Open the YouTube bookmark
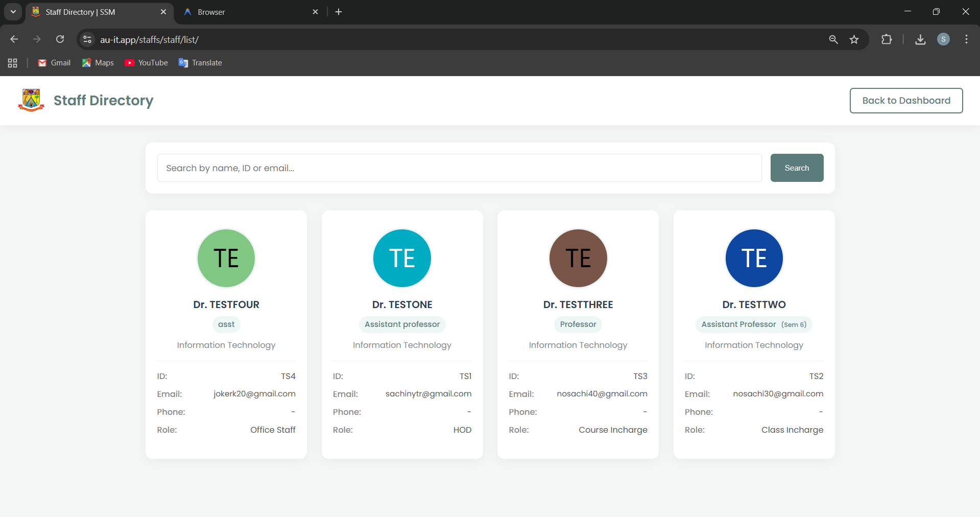980x517 pixels. coord(146,63)
